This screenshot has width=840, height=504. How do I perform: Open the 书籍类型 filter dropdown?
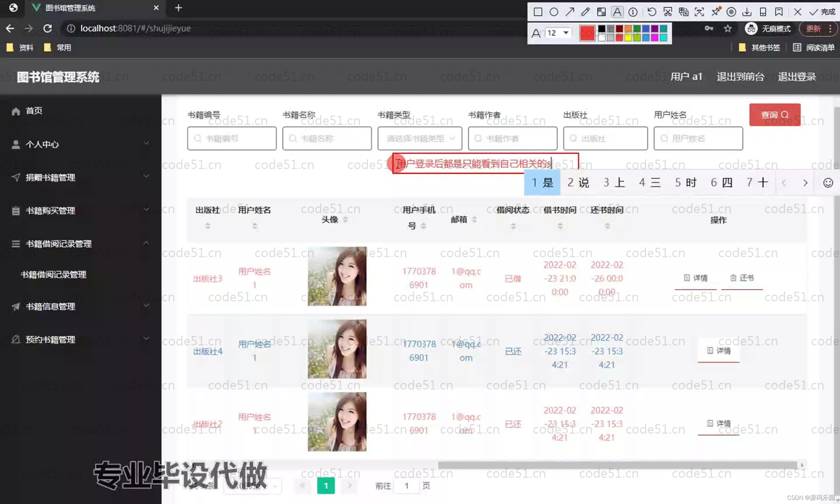(x=420, y=138)
